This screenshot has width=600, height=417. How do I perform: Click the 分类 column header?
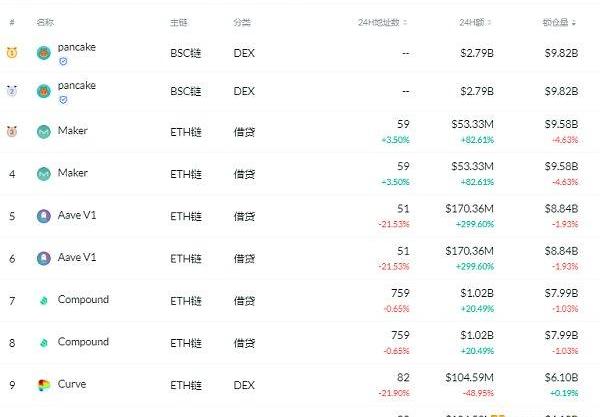(x=242, y=23)
